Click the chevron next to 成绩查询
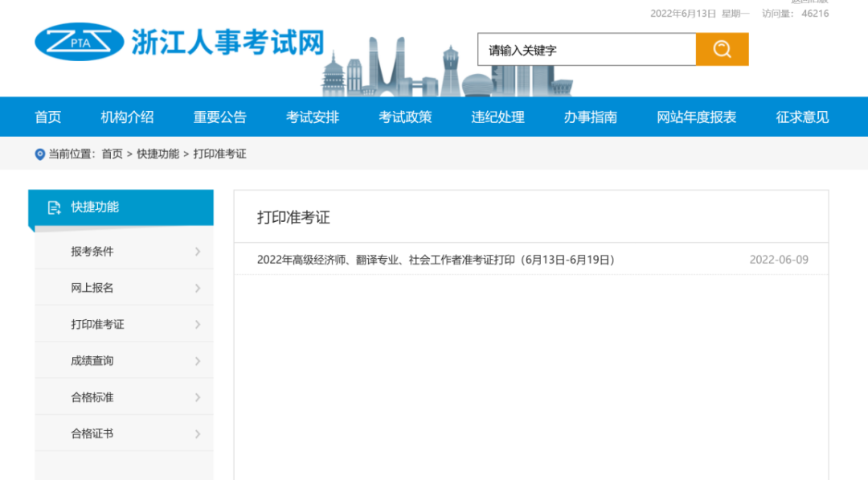Image resolution: width=868 pixels, height=480 pixels. [x=198, y=361]
